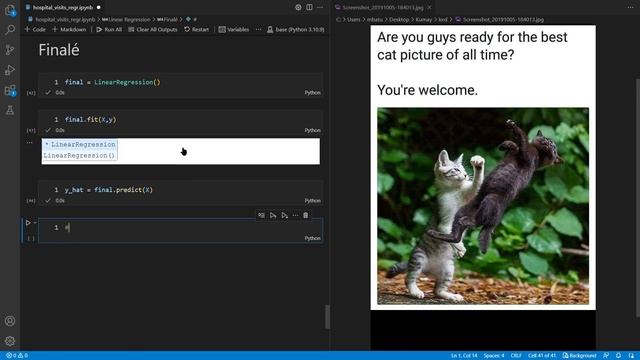Add a new Markdown cell

(69, 29)
